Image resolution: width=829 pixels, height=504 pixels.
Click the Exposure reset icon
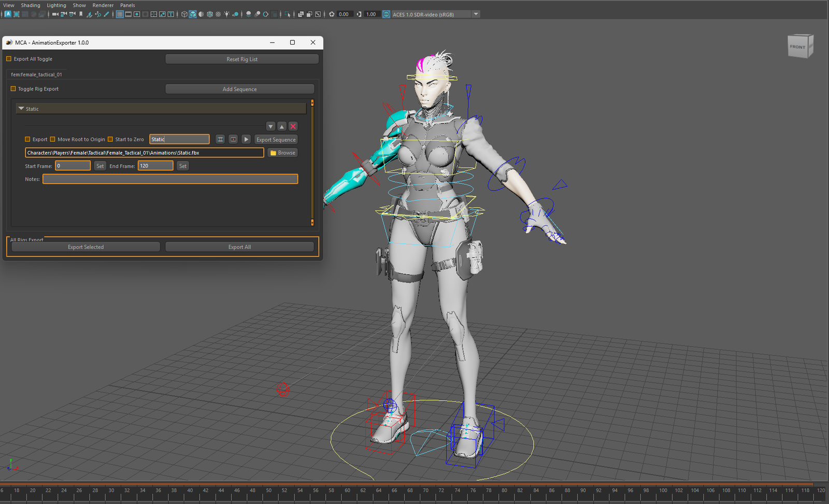coord(332,14)
